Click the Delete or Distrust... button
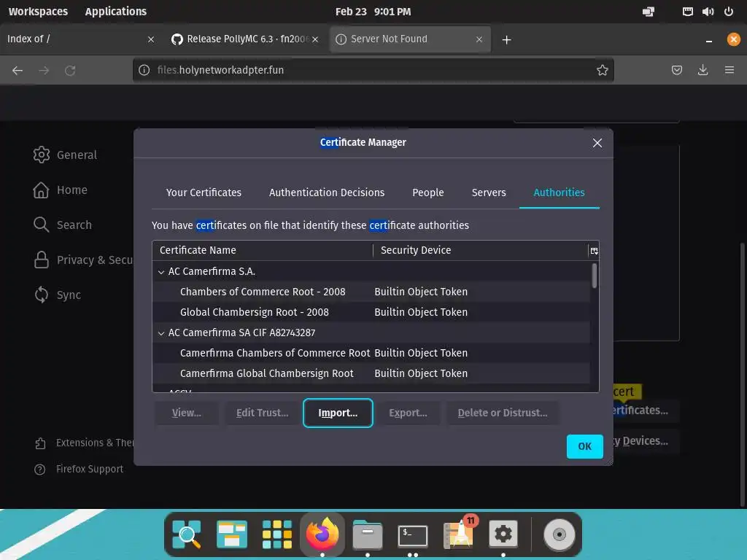The image size is (747, 560). pyautogui.click(x=503, y=413)
